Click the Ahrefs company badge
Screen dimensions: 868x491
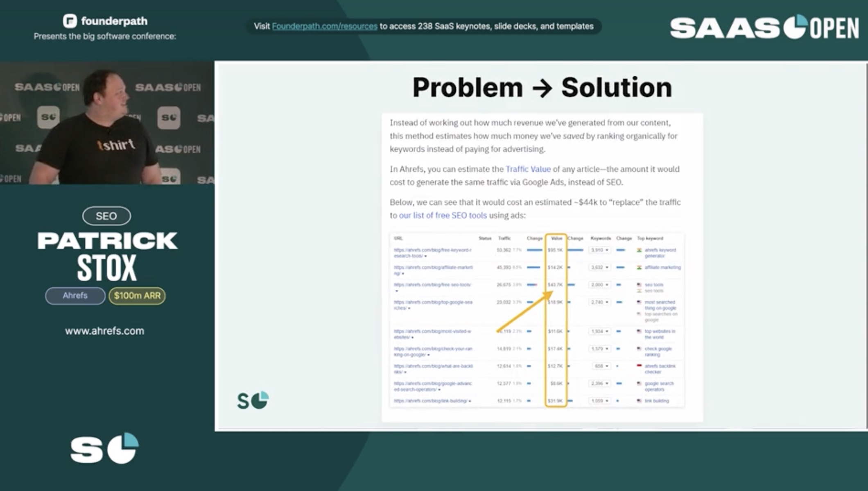pyautogui.click(x=75, y=296)
